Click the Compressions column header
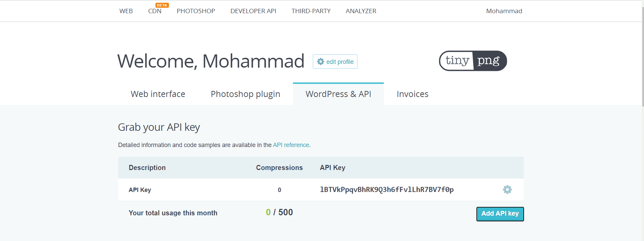 pos(279,168)
